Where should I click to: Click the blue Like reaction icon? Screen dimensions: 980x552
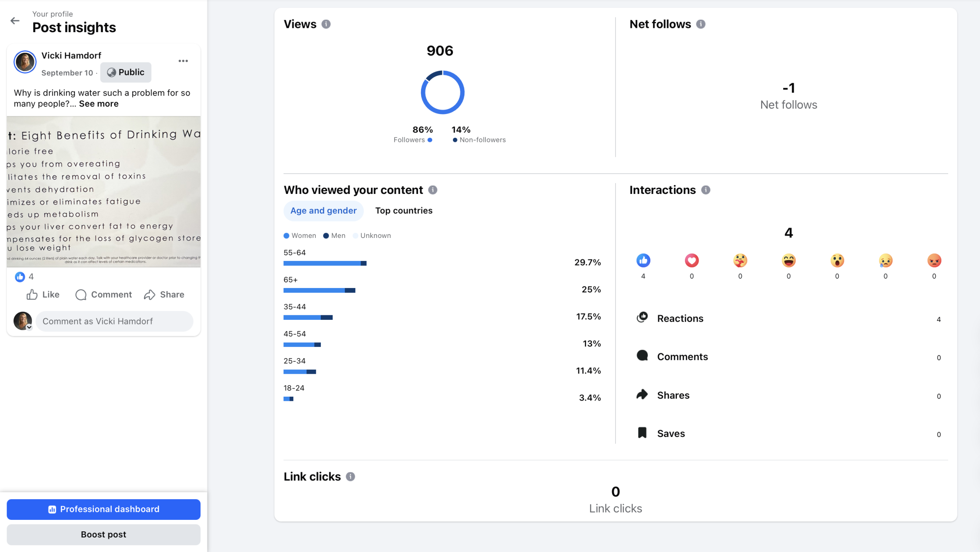pos(643,261)
